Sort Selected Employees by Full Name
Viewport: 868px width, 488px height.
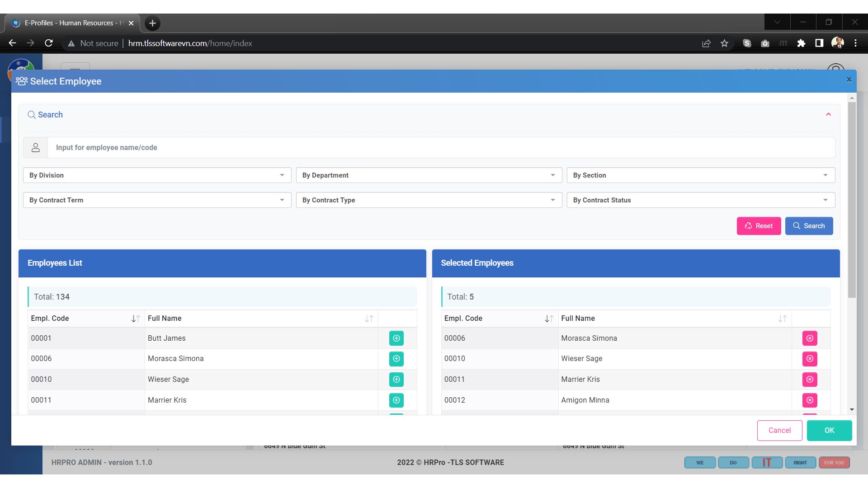[782, 319]
